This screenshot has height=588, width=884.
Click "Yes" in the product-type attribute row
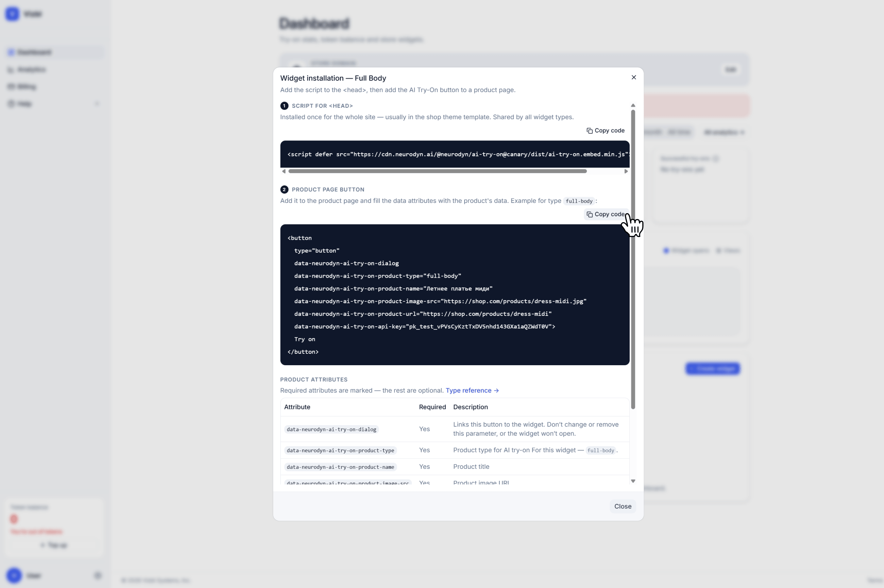(x=424, y=450)
